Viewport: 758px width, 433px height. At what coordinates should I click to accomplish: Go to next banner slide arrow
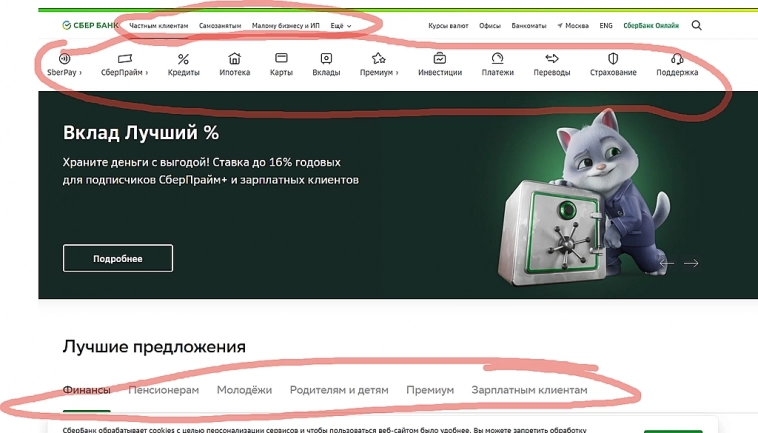click(x=691, y=263)
